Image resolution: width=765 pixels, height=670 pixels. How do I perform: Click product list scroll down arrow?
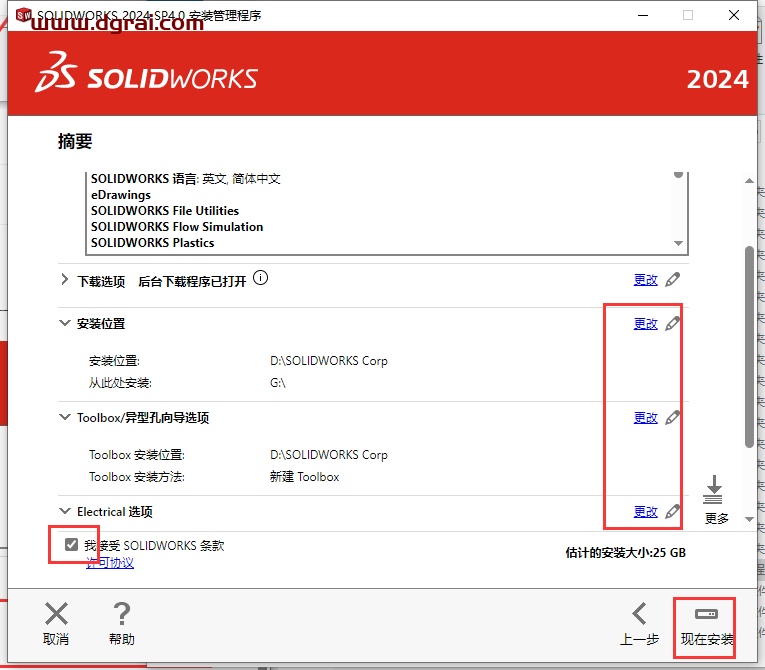[x=678, y=243]
